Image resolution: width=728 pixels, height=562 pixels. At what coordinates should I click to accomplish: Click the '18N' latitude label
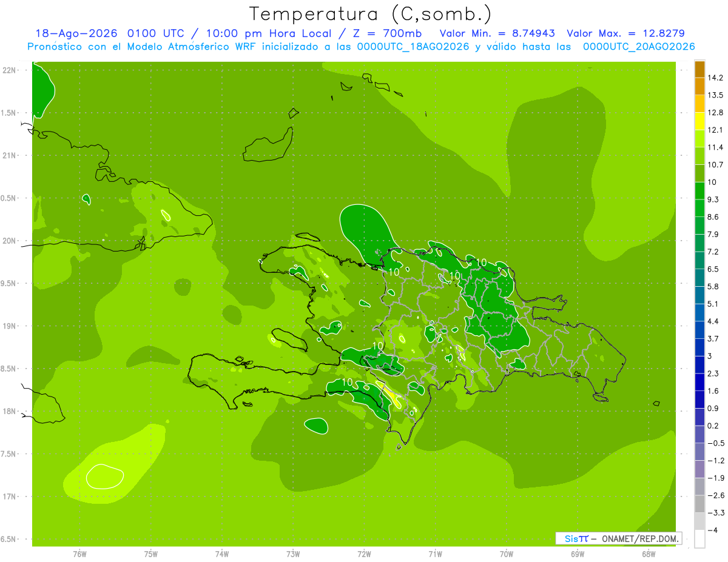point(10,411)
